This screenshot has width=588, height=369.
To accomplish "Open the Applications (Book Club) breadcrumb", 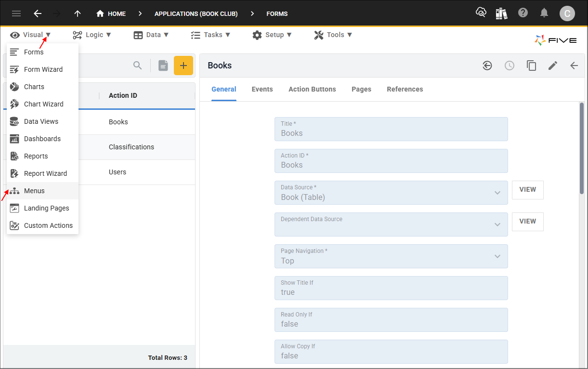I will pos(196,13).
